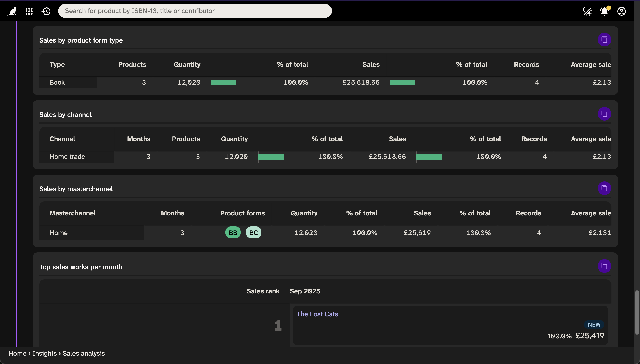The image size is (640, 364).
Task: Click the cat logo in the top bar
Action: (x=12, y=11)
